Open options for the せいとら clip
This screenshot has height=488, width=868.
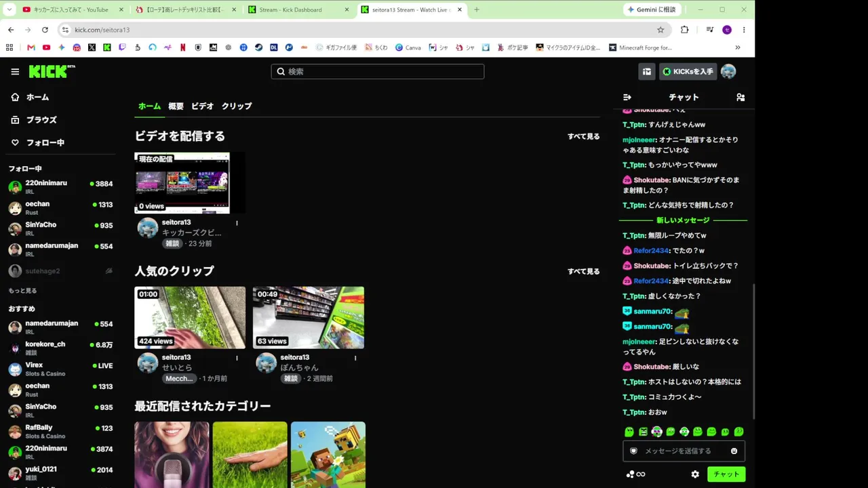[x=237, y=358]
